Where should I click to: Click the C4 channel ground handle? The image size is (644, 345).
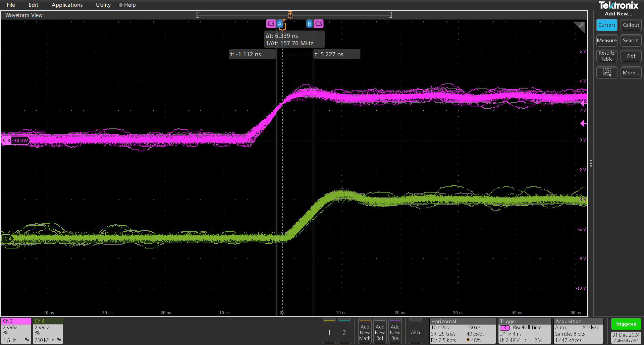point(7,239)
